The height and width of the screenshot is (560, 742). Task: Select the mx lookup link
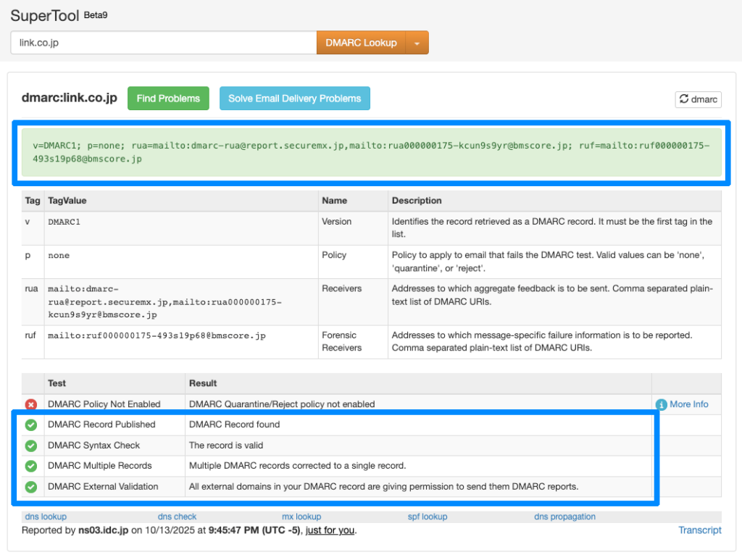301,517
